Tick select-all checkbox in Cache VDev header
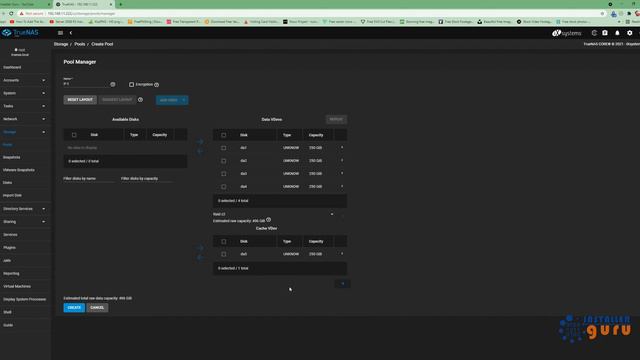 [223, 242]
